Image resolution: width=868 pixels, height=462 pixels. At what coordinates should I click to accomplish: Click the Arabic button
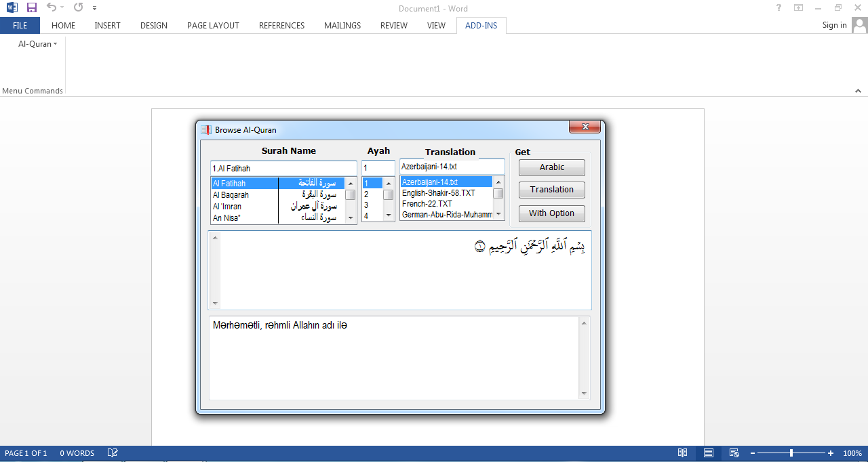[552, 167]
